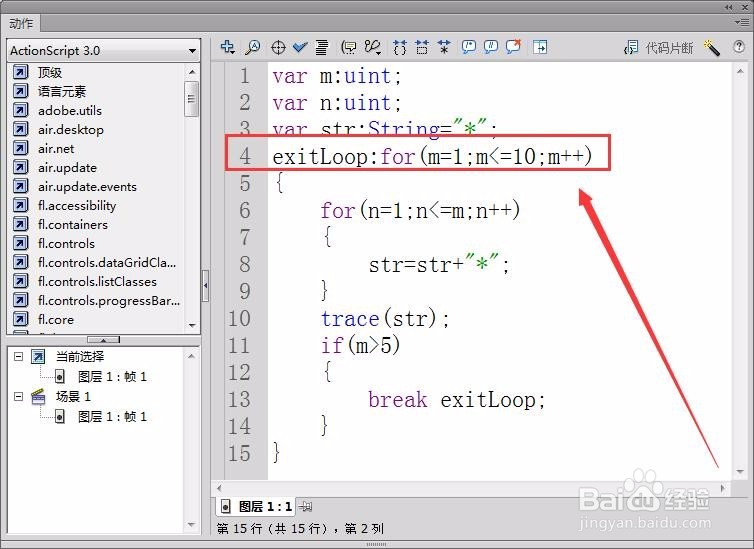Apply block comment icon

tap(468, 47)
